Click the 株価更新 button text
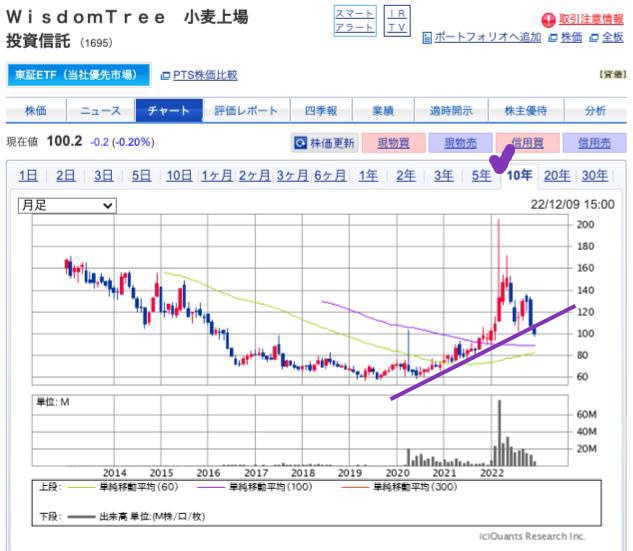The width and height of the screenshot is (633, 551). 332,143
